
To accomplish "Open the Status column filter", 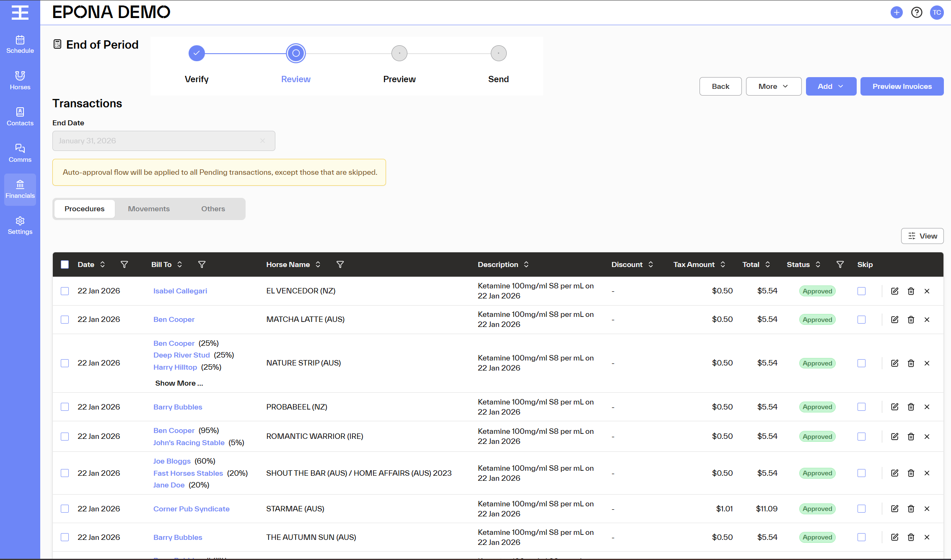I will (840, 264).
